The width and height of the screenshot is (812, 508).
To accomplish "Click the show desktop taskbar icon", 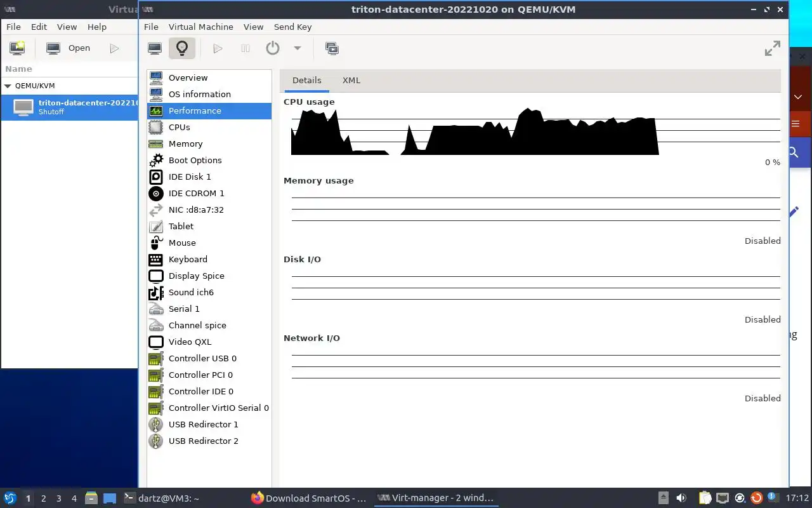I will coord(110,498).
